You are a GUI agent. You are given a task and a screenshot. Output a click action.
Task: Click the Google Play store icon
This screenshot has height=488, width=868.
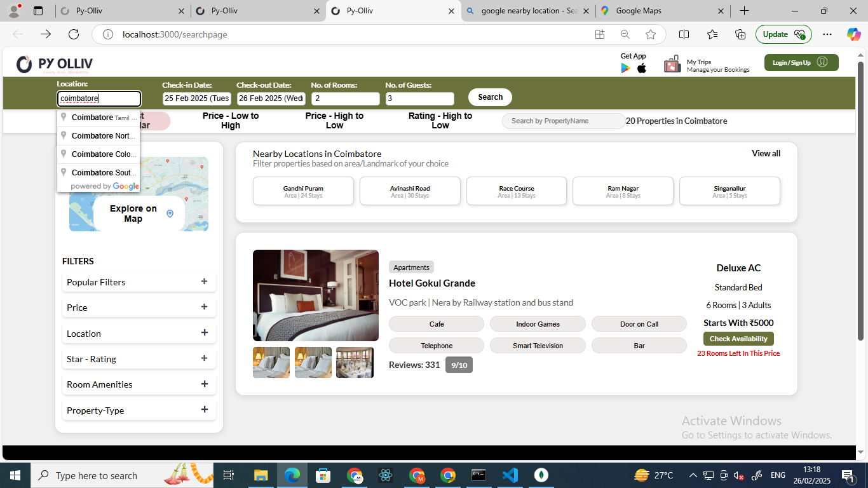pyautogui.click(x=625, y=68)
